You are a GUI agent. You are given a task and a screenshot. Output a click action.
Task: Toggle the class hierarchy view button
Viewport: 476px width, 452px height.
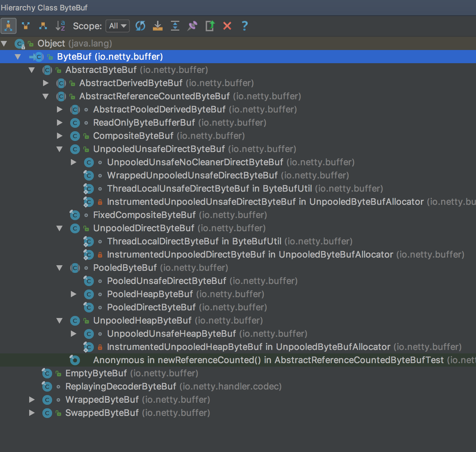pos(8,26)
